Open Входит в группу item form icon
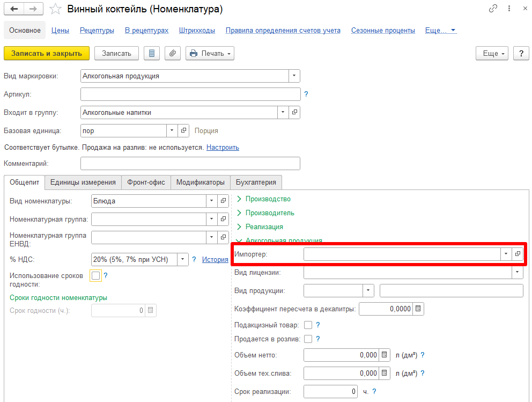532x402 pixels. coord(294,112)
